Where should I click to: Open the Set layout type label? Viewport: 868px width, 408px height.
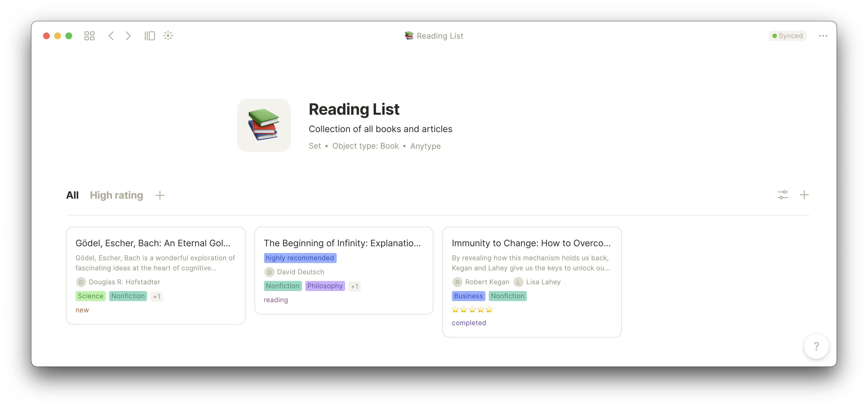pyautogui.click(x=315, y=146)
